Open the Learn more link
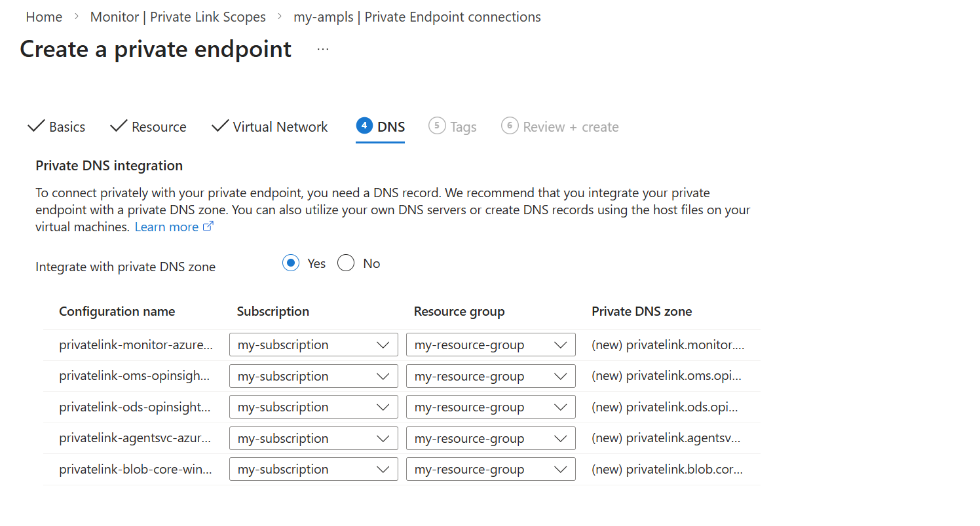This screenshot has width=980, height=526. [x=166, y=227]
